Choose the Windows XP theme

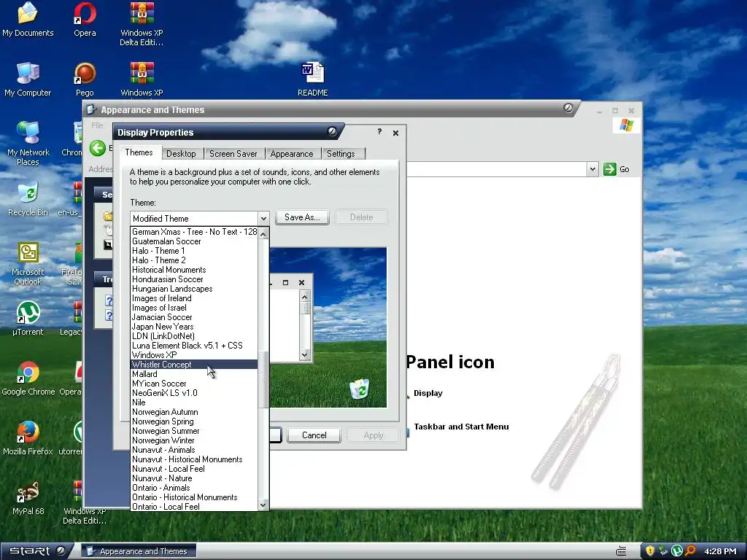point(194,355)
